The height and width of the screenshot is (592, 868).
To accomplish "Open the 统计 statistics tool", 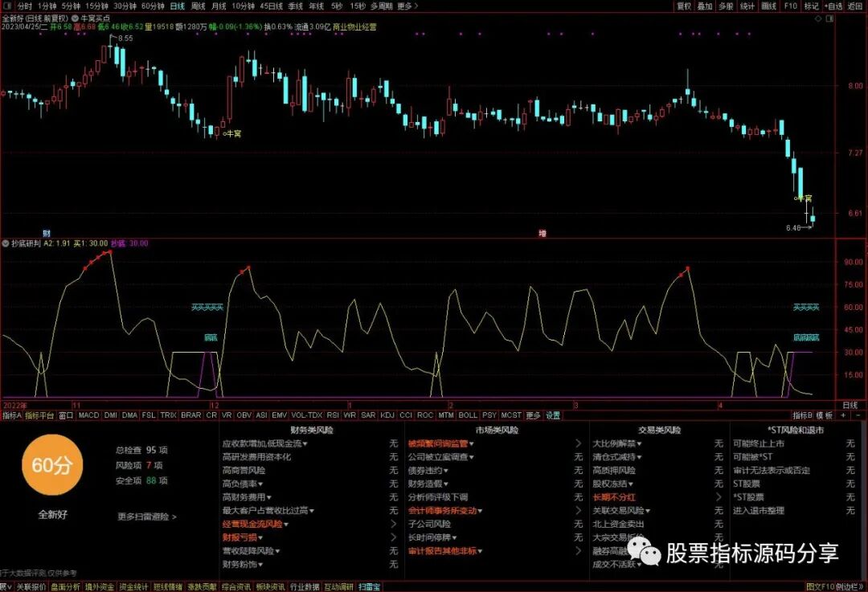I will (x=747, y=6).
